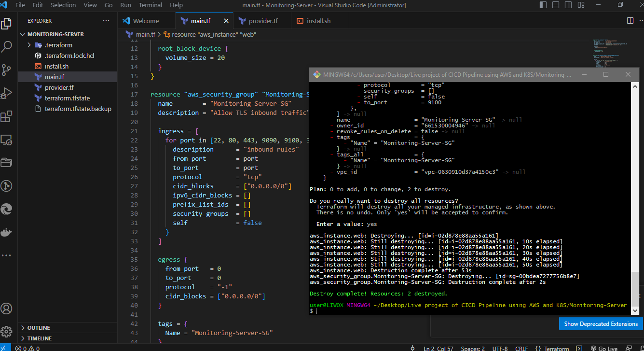Click the Split Editor Right icon
The height and width of the screenshot is (351, 644).
coord(630,21)
